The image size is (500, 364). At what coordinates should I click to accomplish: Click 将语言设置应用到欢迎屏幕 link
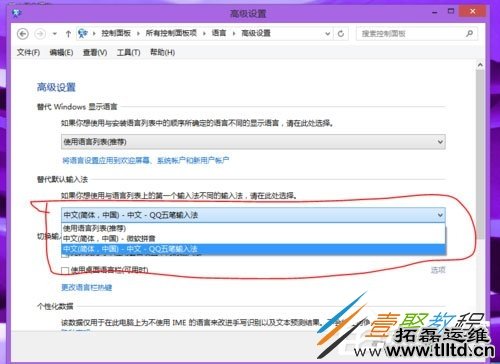click(146, 161)
